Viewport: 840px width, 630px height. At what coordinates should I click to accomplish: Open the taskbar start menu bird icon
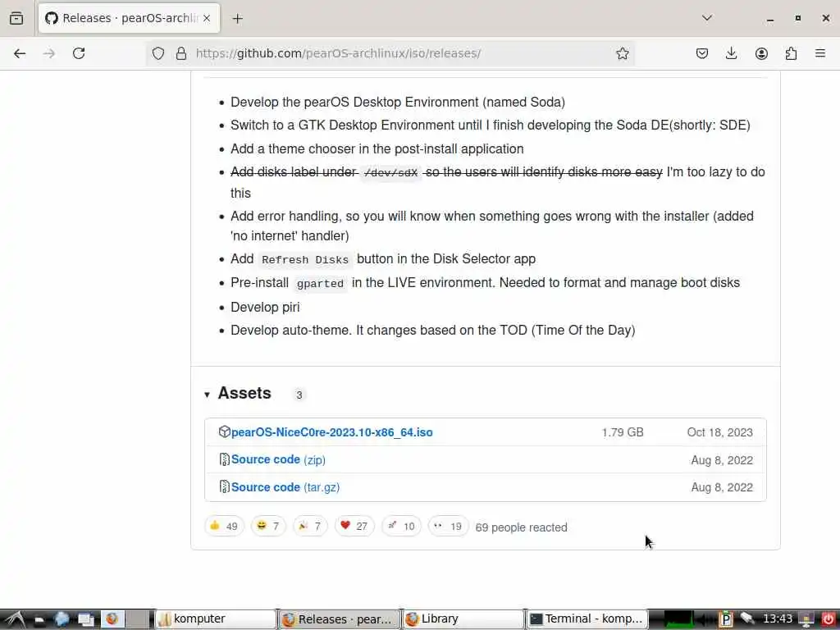coord(15,619)
